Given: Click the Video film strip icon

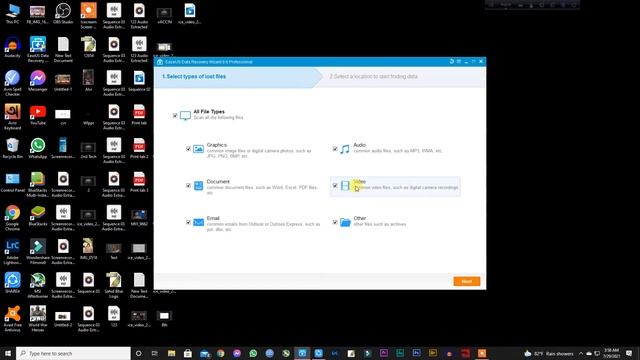Looking at the screenshot, I should coord(345,186).
